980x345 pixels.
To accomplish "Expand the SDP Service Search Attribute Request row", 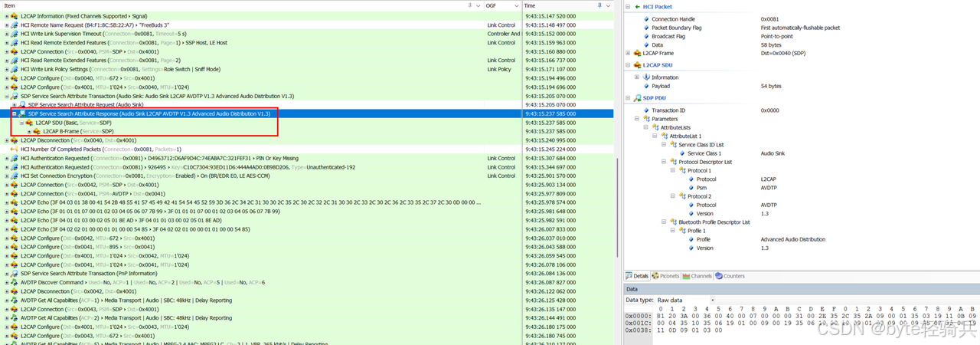I will tap(14, 104).
